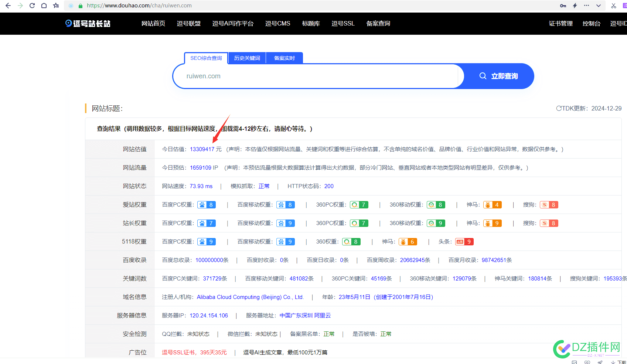Click 站长权重 神马 badge 9
The image size is (627, 364).
[x=493, y=223]
